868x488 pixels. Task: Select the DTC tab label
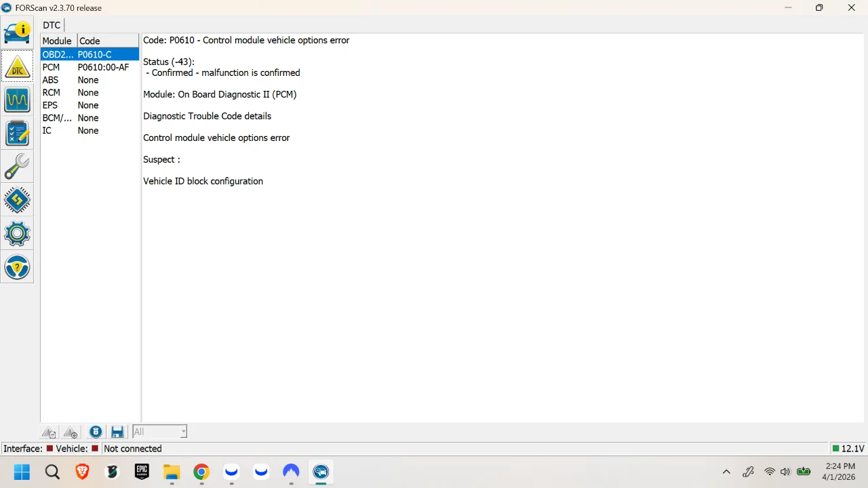[x=52, y=25]
